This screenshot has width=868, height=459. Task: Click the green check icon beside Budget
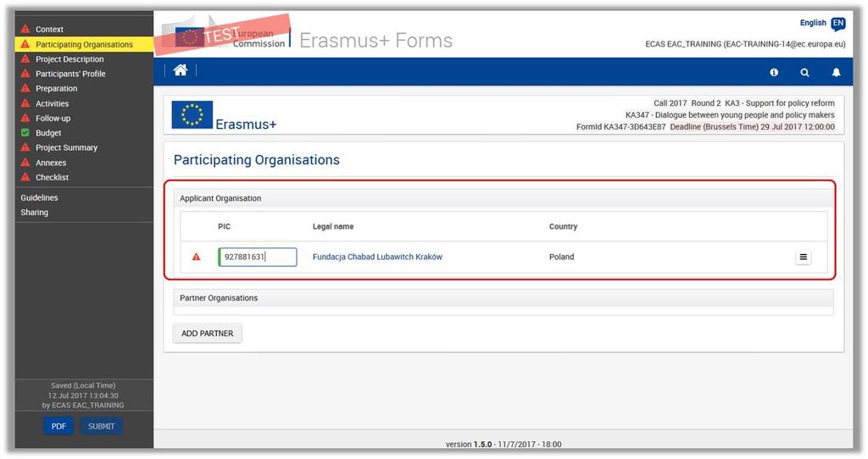click(x=25, y=133)
